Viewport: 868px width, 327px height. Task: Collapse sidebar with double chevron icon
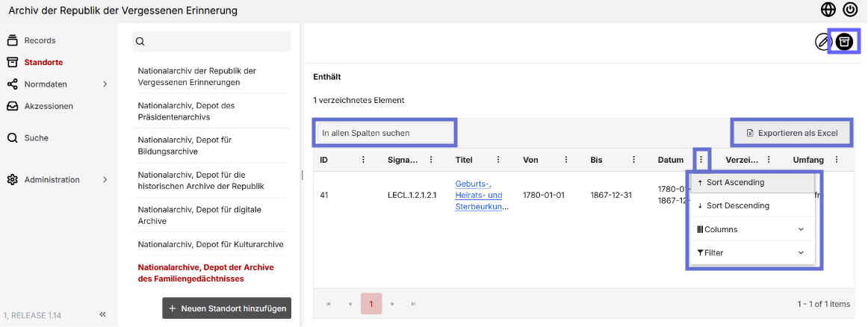tap(102, 315)
